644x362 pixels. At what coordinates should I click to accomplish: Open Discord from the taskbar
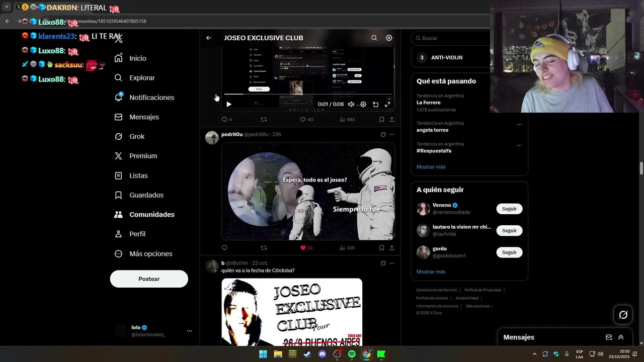pos(322,354)
